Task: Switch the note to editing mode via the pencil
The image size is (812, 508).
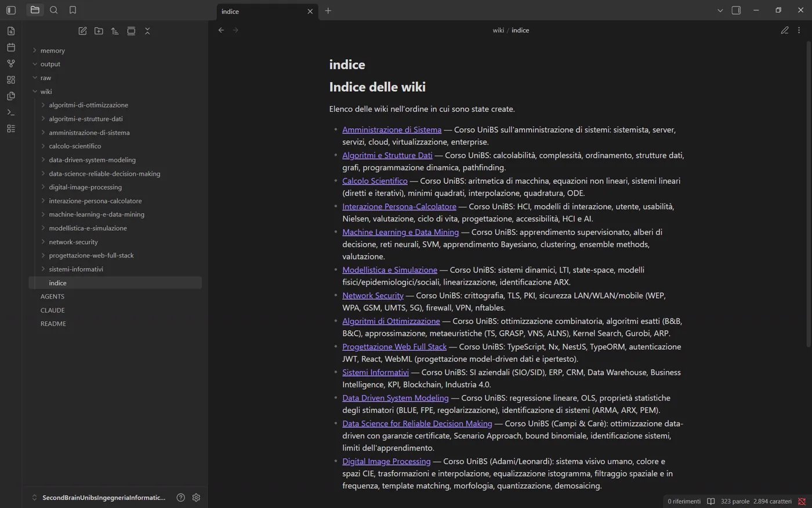Action: [x=784, y=30]
